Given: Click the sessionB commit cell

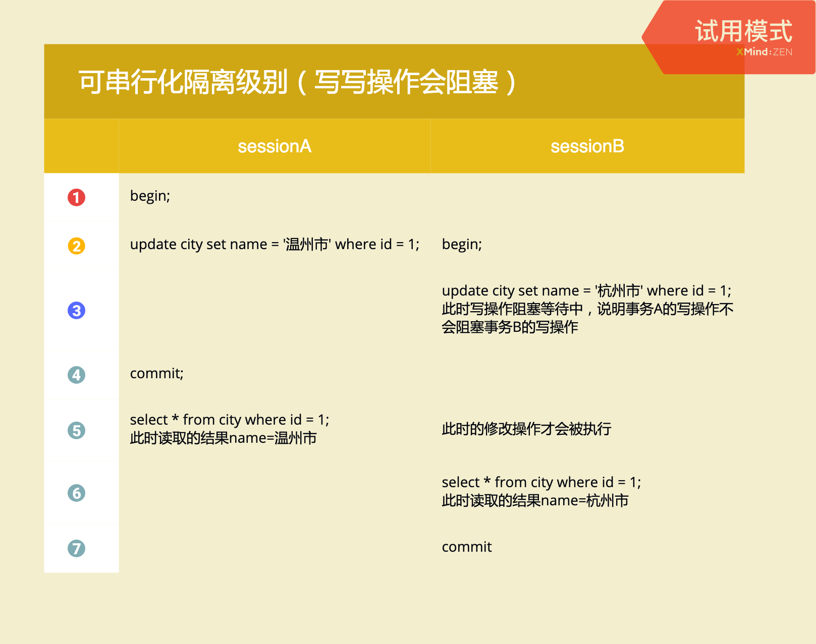Looking at the screenshot, I should [466, 547].
